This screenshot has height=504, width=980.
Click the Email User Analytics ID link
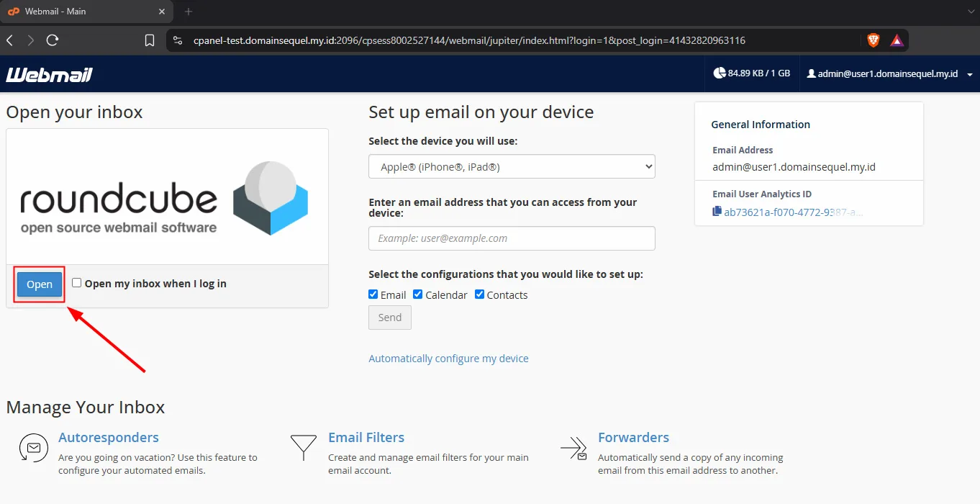794,212
